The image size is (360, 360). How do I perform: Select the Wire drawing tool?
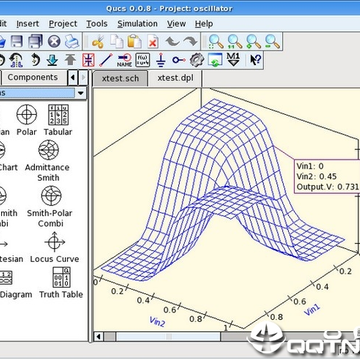pyautogui.click(x=106, y=60)
